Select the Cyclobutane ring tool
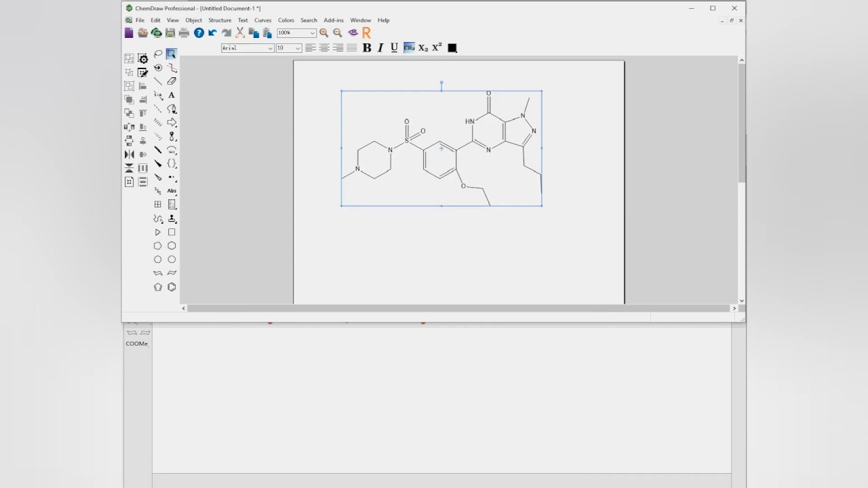This screenshot has width=868, height=488. click(x=172, y=232)
